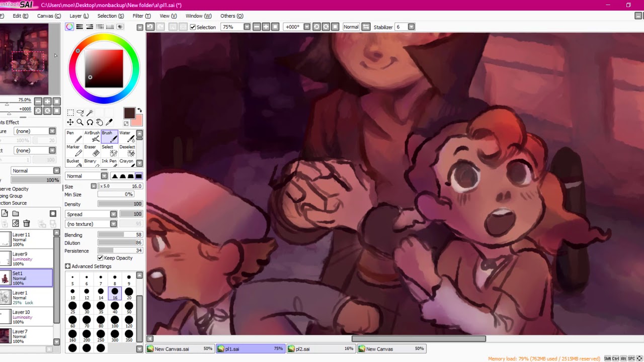Select brush size 20 preset
Viewport: 644px width, 362px height.
tap(129, 294)
